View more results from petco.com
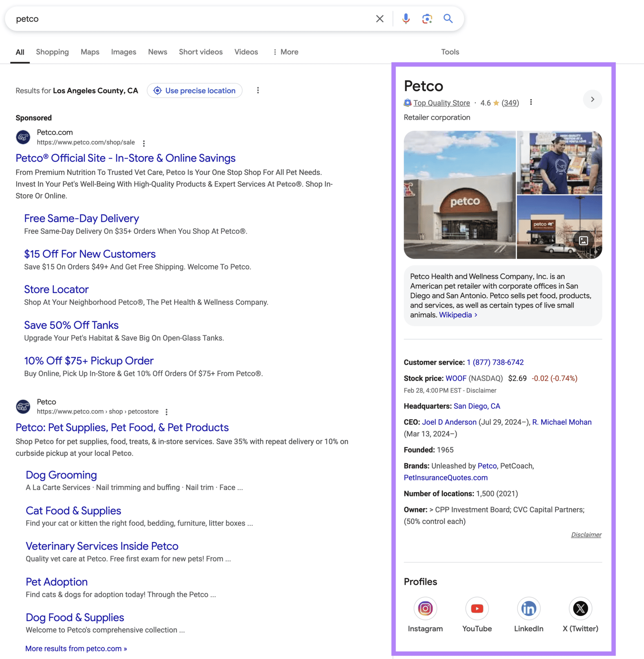The height and width of the screenshot is (659, 644). coord(75,648)
